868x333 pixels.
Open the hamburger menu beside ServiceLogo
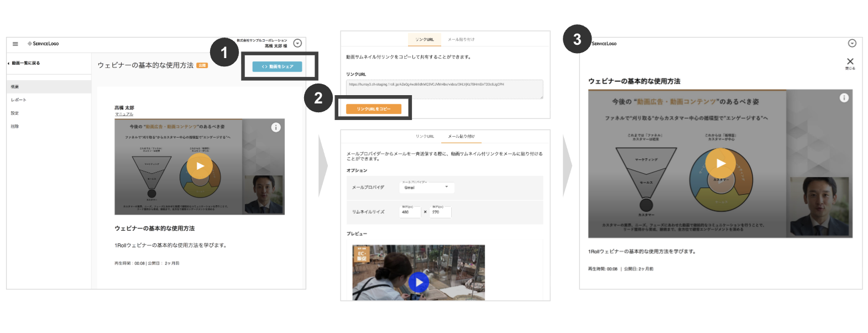15,44
